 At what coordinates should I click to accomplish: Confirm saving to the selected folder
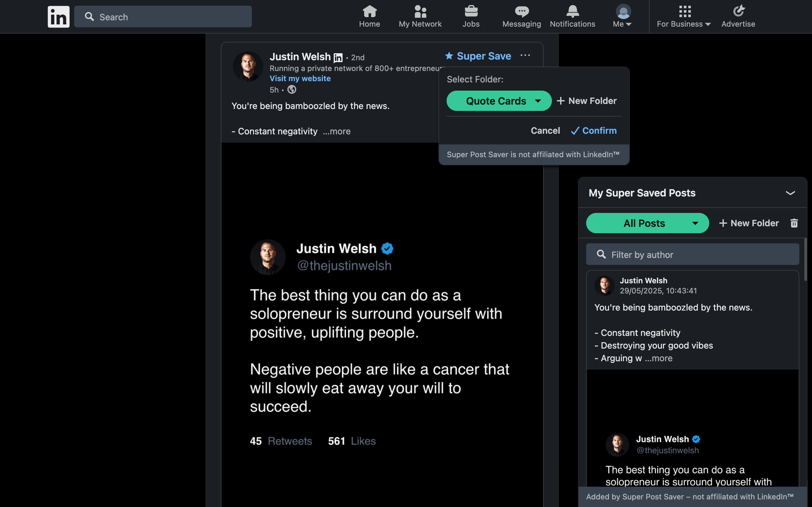pos(593,131)
